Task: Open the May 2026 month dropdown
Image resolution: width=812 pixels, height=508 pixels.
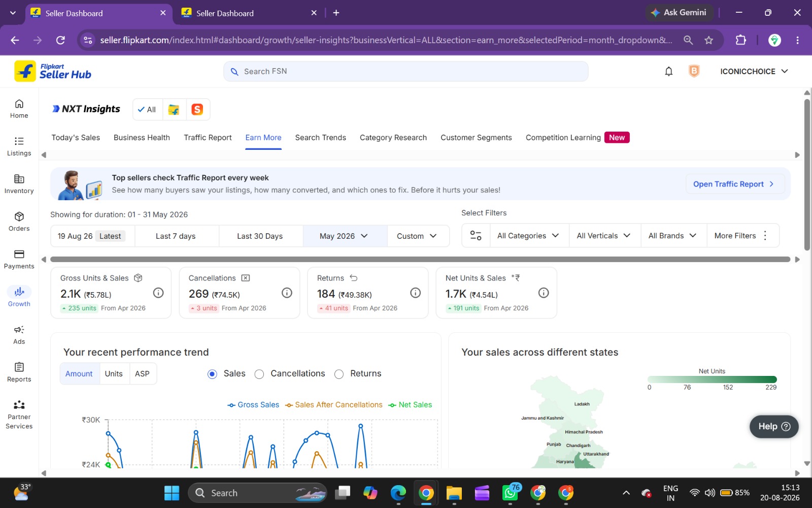Action: (x=345, y=236)
